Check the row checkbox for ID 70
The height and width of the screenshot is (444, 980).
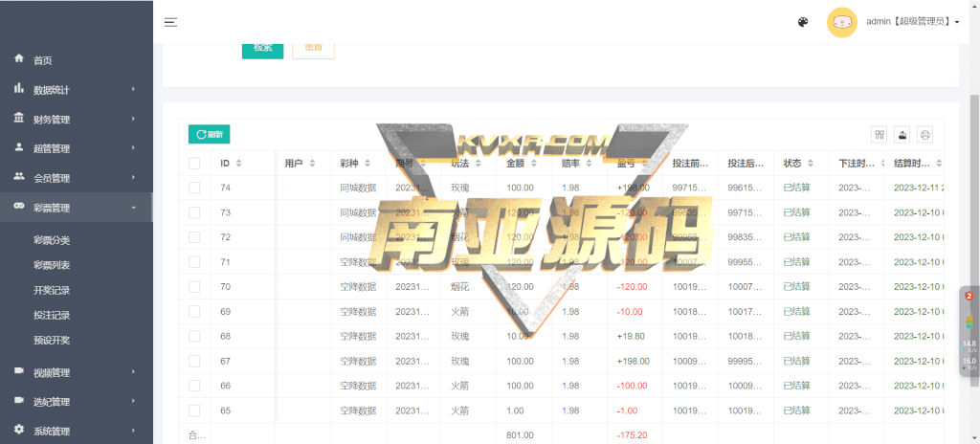pyautogui.click(x=194, y=286)
